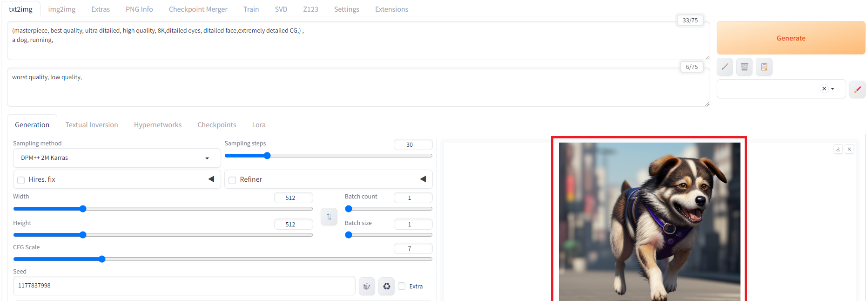Click the 6/75 negative token counter
The image size is (868, 301).
[x=692, y=67]
